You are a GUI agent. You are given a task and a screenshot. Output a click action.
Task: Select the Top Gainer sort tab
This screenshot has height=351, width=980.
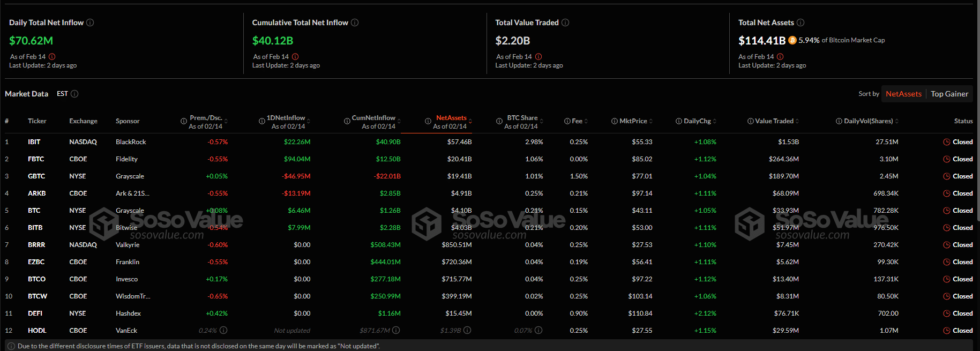(x=949, y=94)
